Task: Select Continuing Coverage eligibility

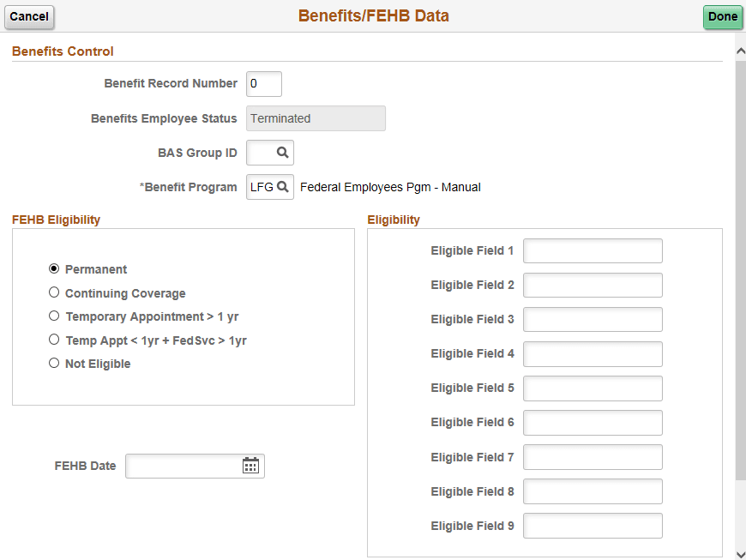Action: tap(54, 292)
